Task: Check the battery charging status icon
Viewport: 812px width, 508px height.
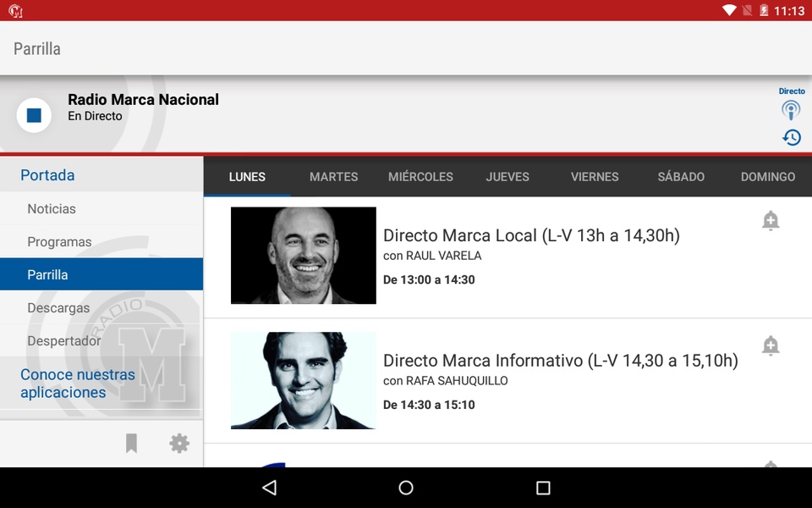Action: [x=764, y=10]
